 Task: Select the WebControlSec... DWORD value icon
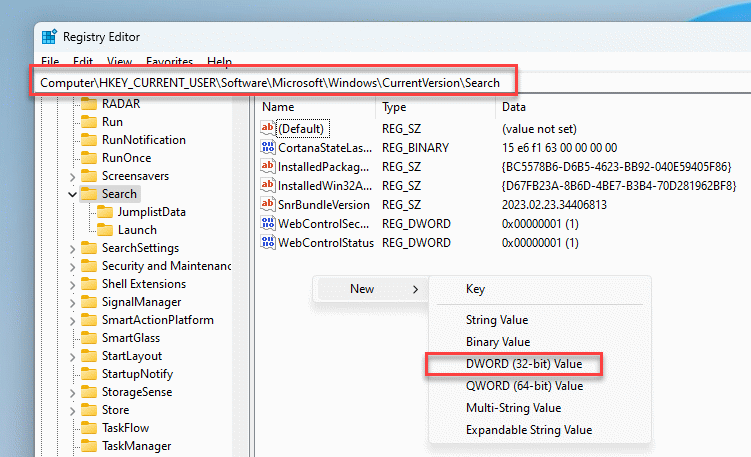pos(268,223)
